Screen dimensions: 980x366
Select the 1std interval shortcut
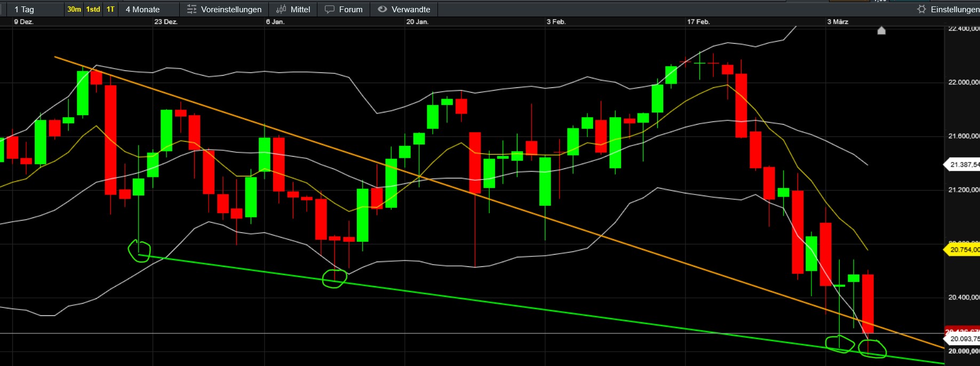pos(93,9)
